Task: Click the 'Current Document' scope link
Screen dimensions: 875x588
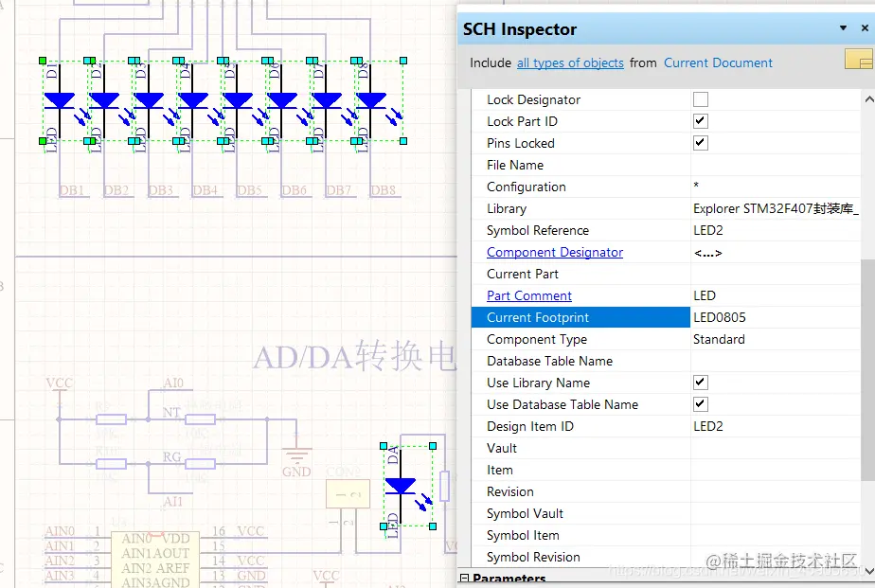Action: pos(718,63)
